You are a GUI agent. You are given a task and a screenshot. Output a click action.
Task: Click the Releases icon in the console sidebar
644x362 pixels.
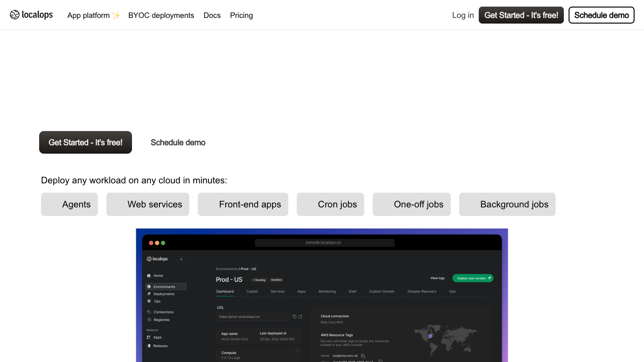(149, 346)
